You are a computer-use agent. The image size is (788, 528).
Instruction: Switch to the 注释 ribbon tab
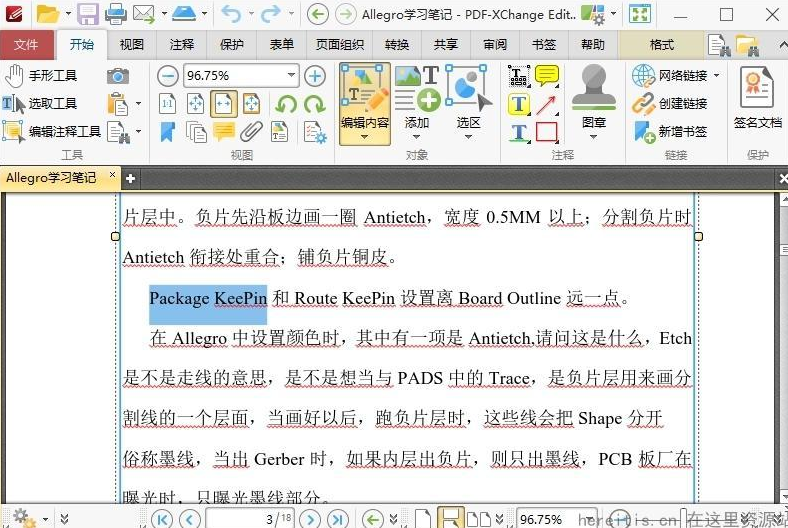click(x=181, y=45)
